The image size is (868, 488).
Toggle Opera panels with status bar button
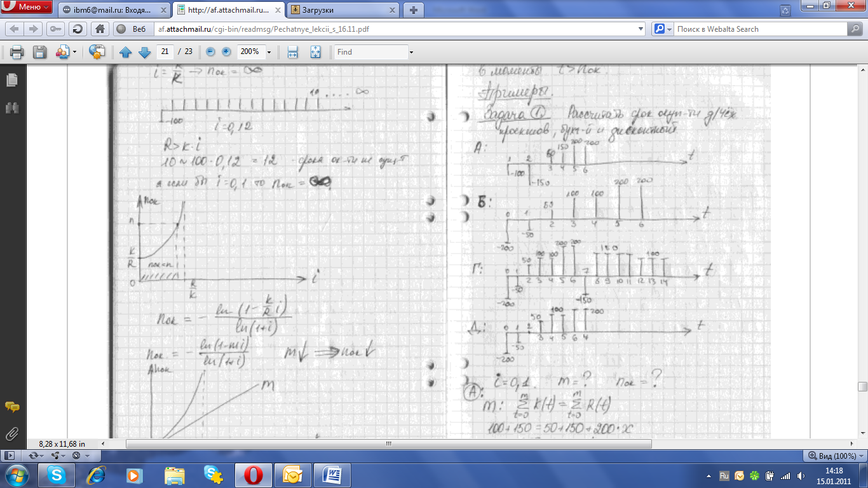10,456
